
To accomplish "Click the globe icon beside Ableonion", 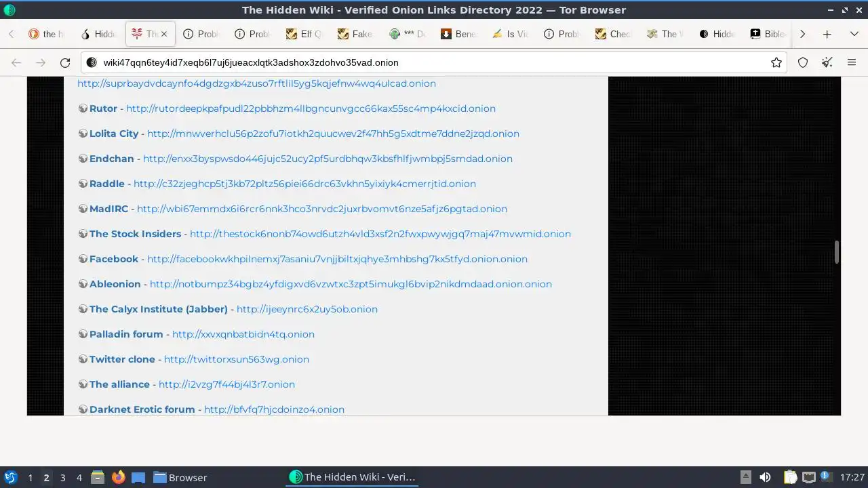I will (83, 284).
